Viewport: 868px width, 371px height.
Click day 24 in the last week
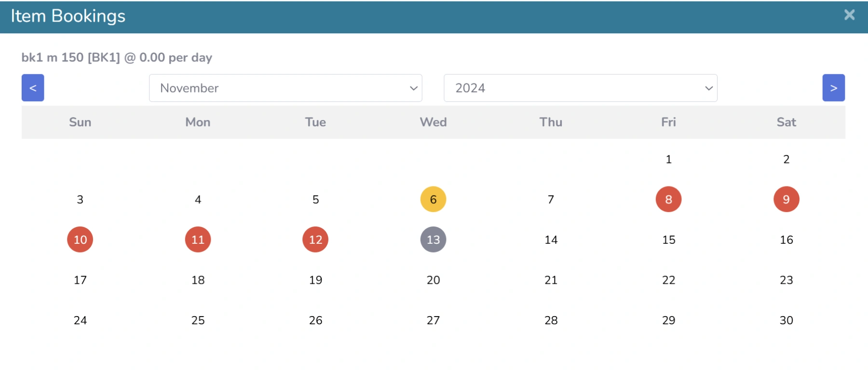tap(80, 320)
